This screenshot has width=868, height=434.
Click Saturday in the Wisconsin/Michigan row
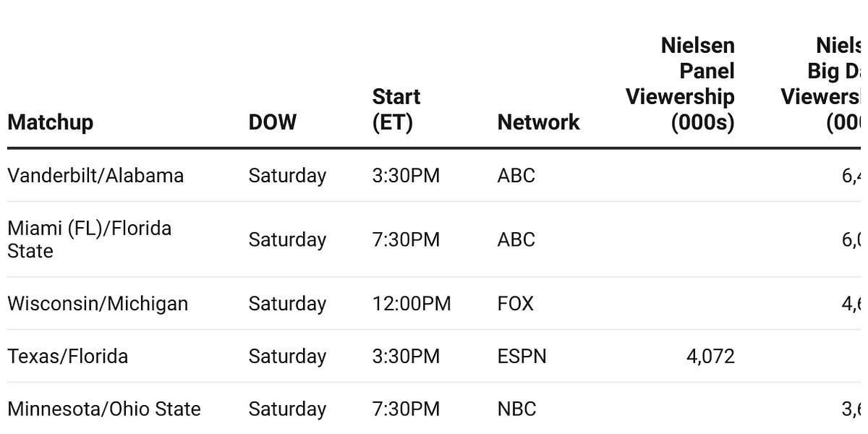pyautogui.click(x=287, y=303)
